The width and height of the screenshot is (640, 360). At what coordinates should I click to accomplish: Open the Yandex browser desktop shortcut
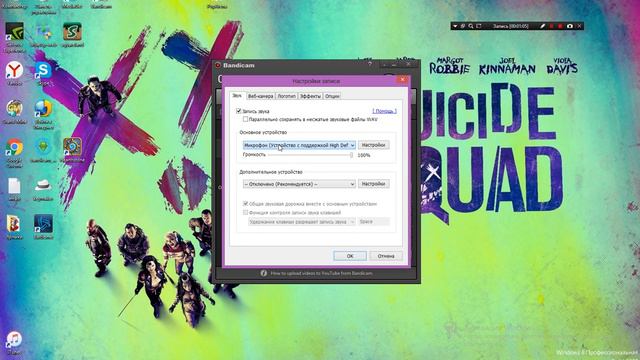tap(14, 71)
